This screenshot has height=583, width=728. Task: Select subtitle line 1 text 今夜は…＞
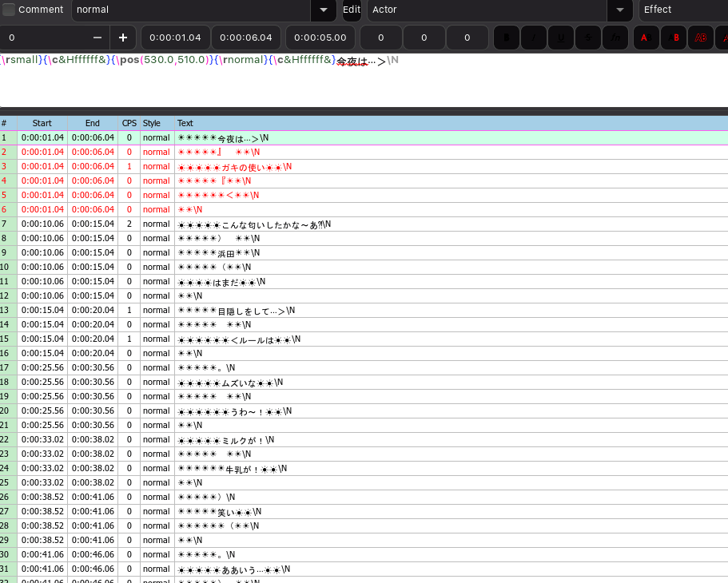238,138
